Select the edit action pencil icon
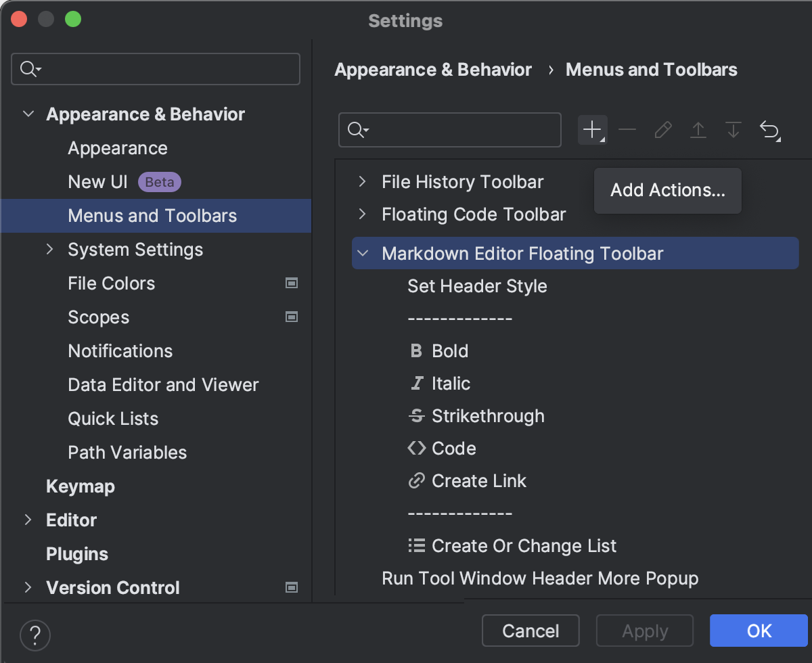 tap(662, 130)
